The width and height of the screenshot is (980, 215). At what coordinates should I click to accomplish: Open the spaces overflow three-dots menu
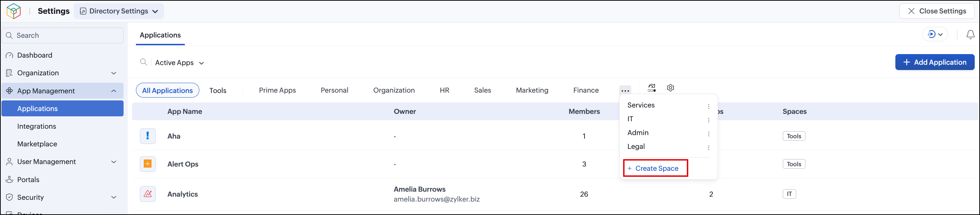625,91
